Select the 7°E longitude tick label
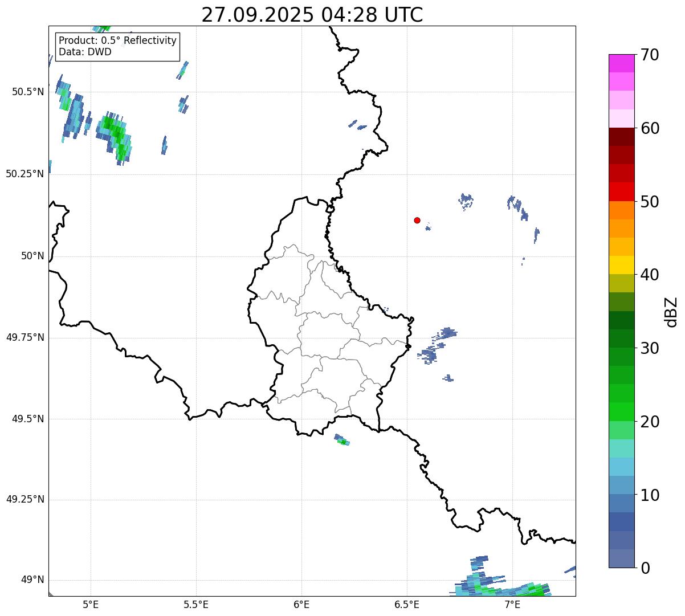The width and height of the screenshot is (685, 616). (x=512, y=604)
